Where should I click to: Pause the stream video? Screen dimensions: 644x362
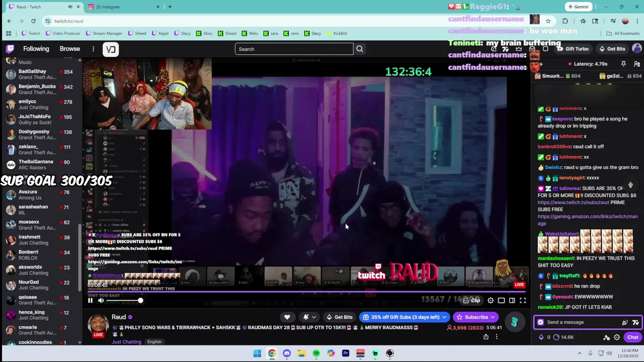[90, 301]
